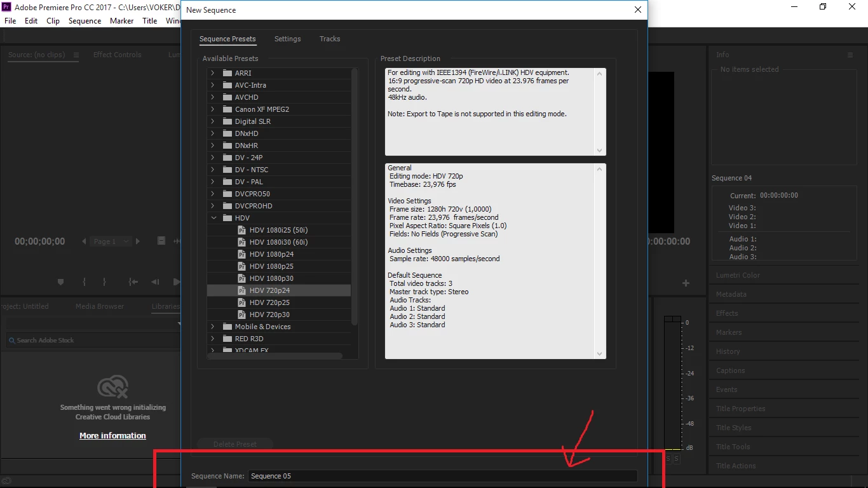
Task: Expand the Digital SLR presets folder
Action: point(213,121)
